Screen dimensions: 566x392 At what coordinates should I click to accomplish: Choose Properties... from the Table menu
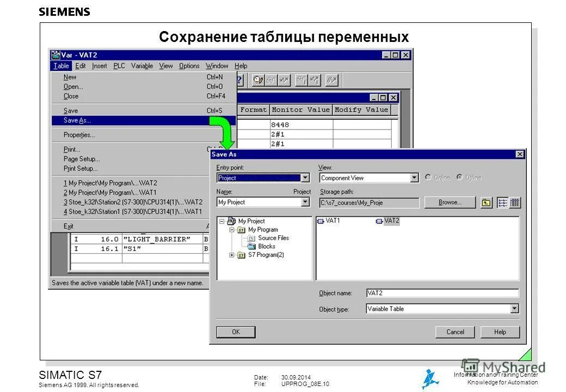[x=144, y=134]
